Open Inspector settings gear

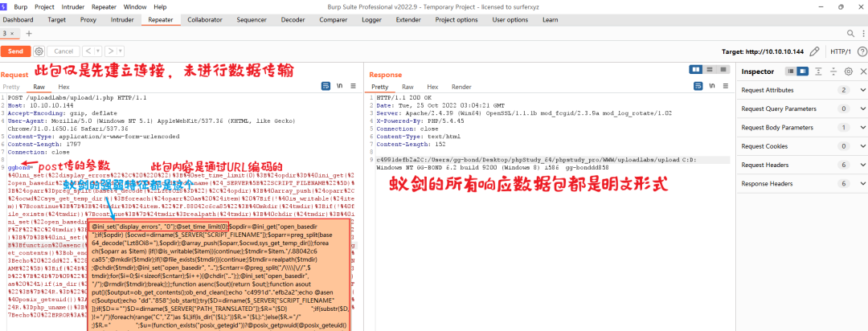click(848, 72)
